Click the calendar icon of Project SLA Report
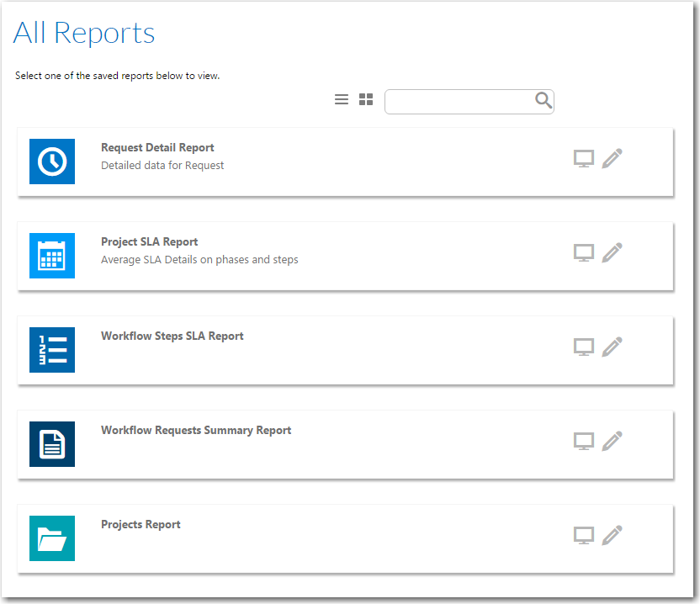Image resolution: width=700 pixels, height=604 pixels. [x=52, y=256]
